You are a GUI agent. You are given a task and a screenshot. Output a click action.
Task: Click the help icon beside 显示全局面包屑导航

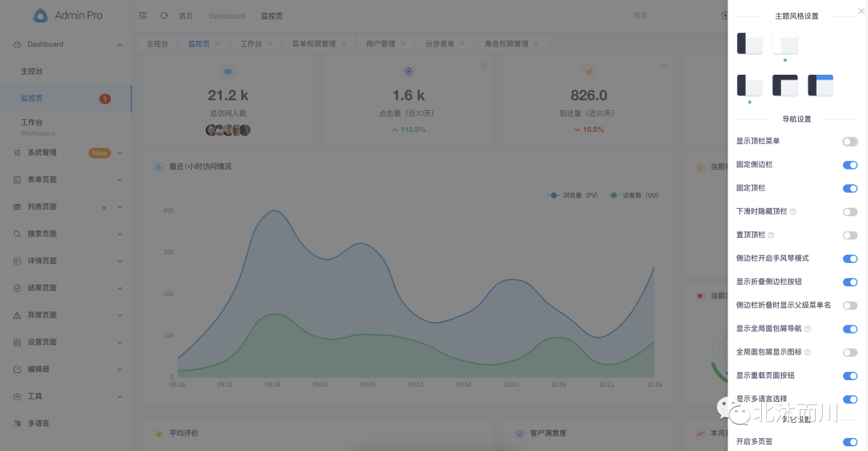tap(808, 329)
